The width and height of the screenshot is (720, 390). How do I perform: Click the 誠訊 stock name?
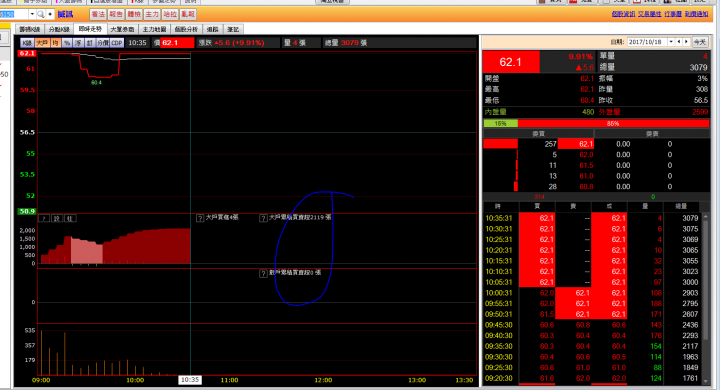click(65, 14)
